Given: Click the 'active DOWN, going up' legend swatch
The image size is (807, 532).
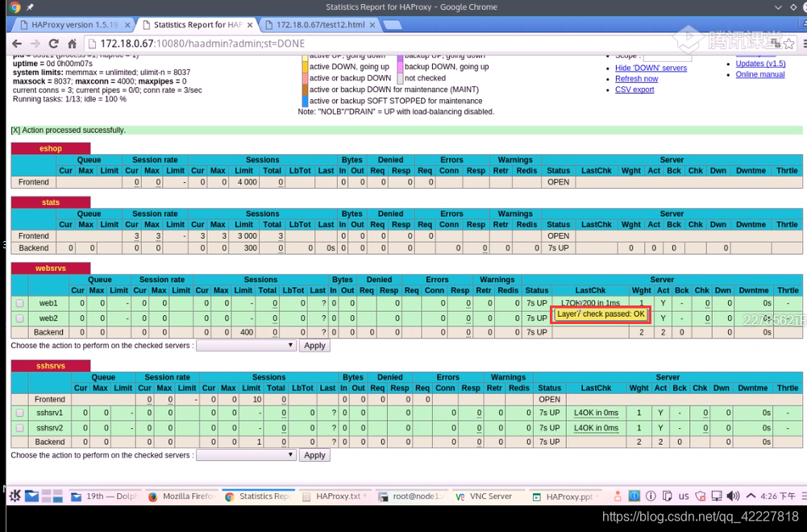Looking at the screenshot, I should click(305, 67).
